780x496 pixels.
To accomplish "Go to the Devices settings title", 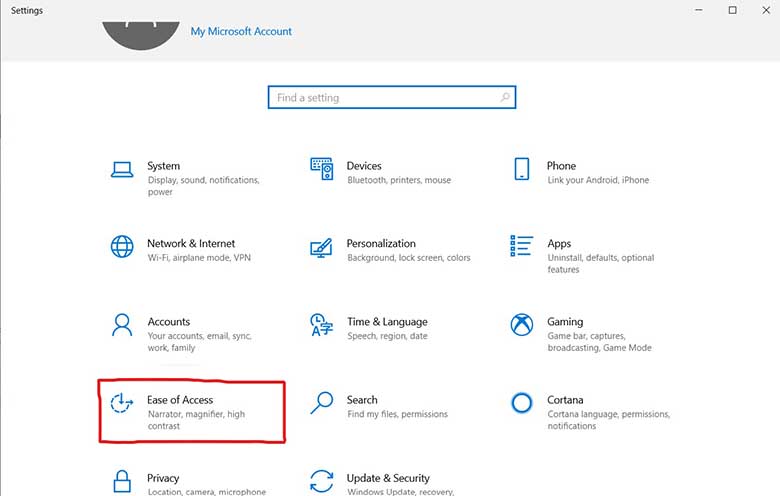I will pos(364,166).
